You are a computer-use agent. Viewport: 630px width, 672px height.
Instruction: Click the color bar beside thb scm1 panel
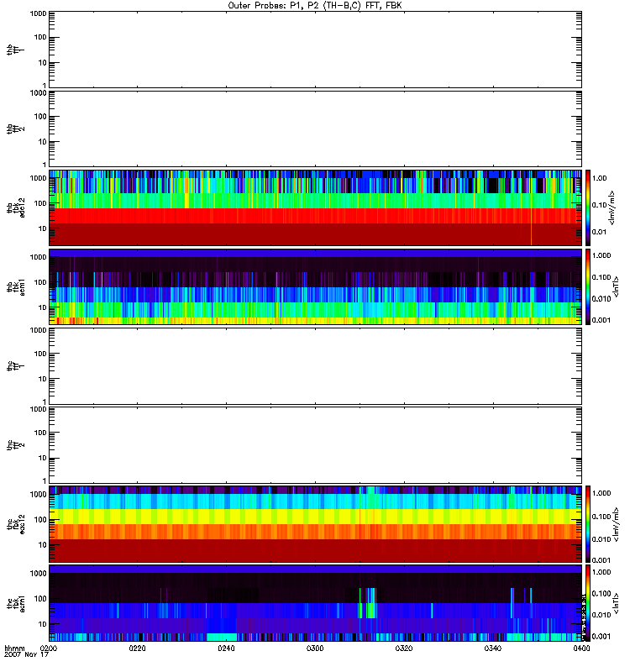click(589, 286)
